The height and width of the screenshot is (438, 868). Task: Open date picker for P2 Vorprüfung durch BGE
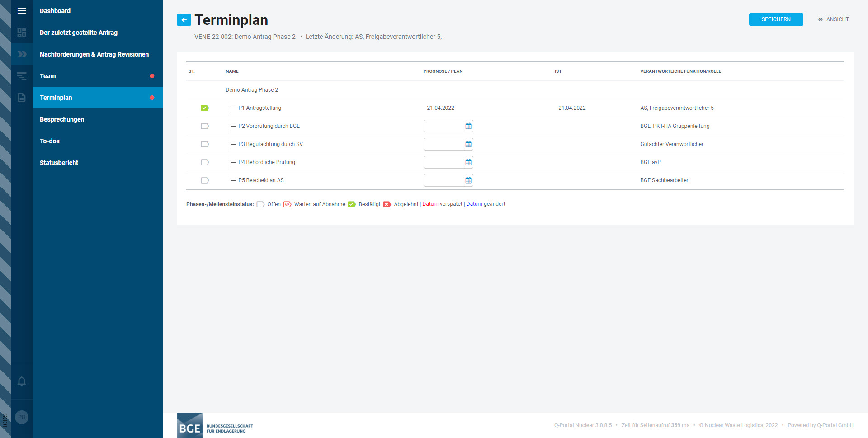468,126
